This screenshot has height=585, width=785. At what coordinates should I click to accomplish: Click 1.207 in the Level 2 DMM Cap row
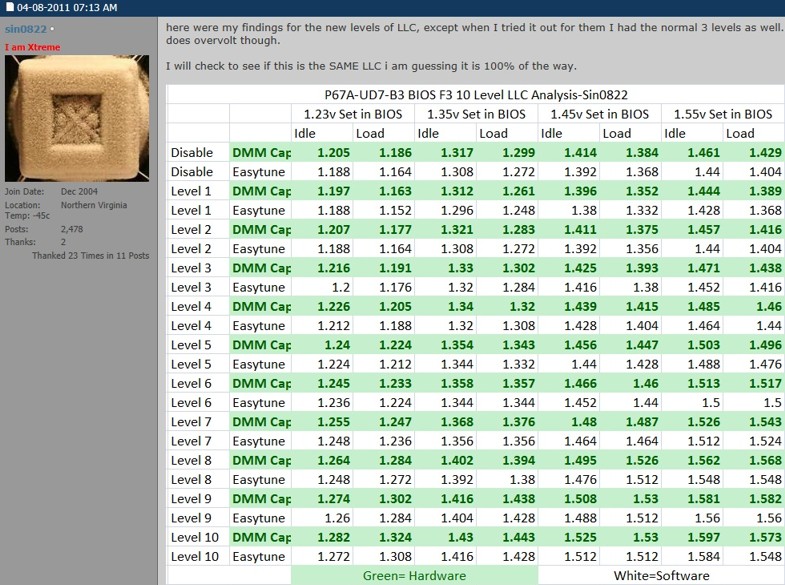coord(333,230)
